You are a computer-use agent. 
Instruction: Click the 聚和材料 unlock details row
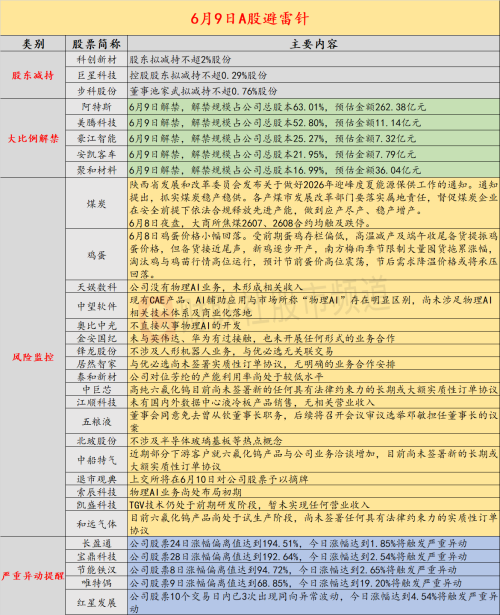click(313, 170)
